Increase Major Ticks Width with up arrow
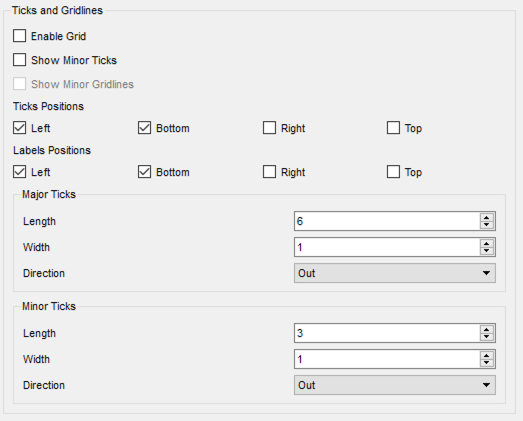 pyautogui.click(x=487, y=243)
